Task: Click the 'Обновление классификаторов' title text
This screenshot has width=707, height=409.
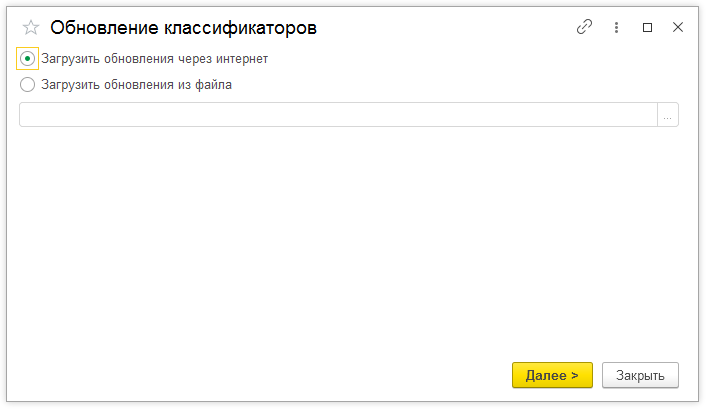Action: click(x=183, y=28)
